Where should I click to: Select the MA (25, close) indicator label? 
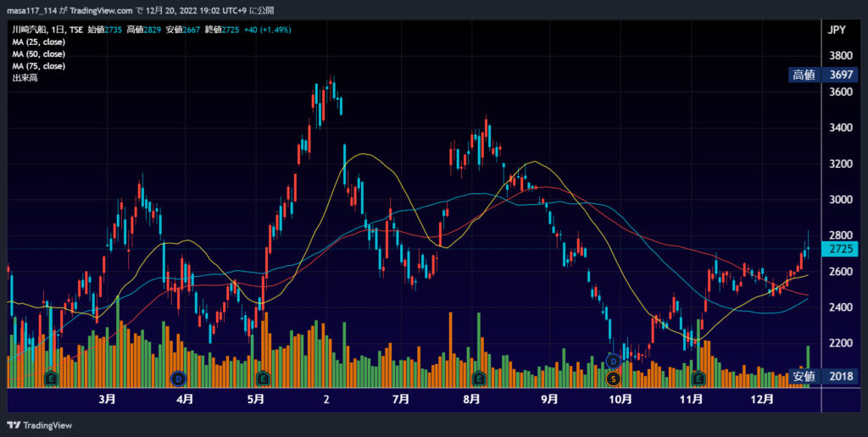tap(39, 42)
